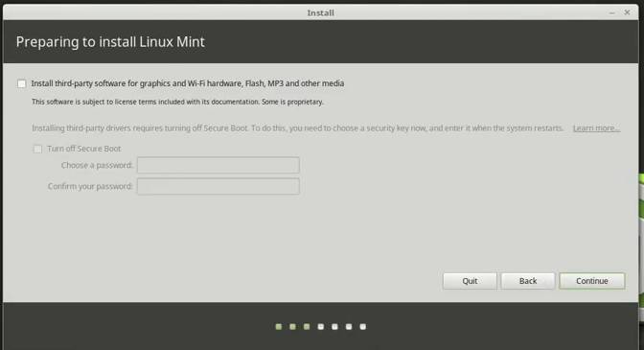The image size is (644, 350).
Task: Click the 'Preparing to install Linux Mint' heading
Action: tap(110, 42)
